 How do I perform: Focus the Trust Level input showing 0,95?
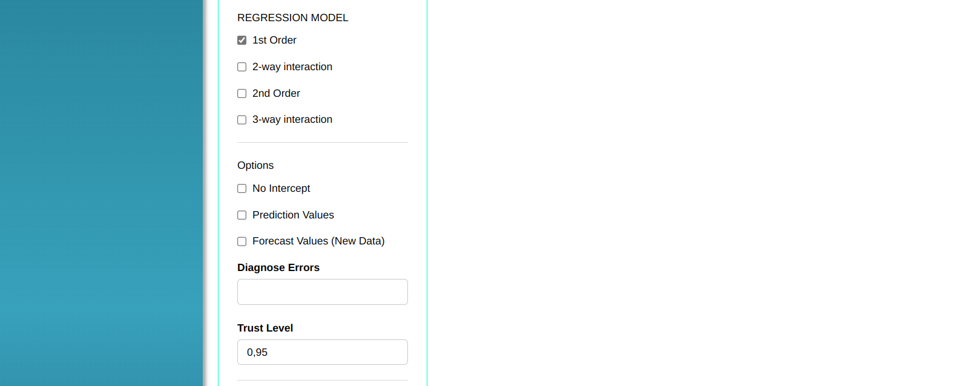tap(322, 352)
